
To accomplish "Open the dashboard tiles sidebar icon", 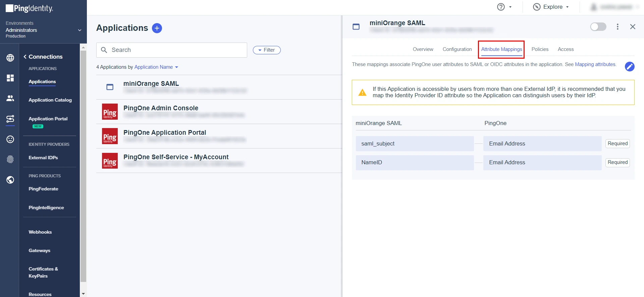I will tap(10, 78).
